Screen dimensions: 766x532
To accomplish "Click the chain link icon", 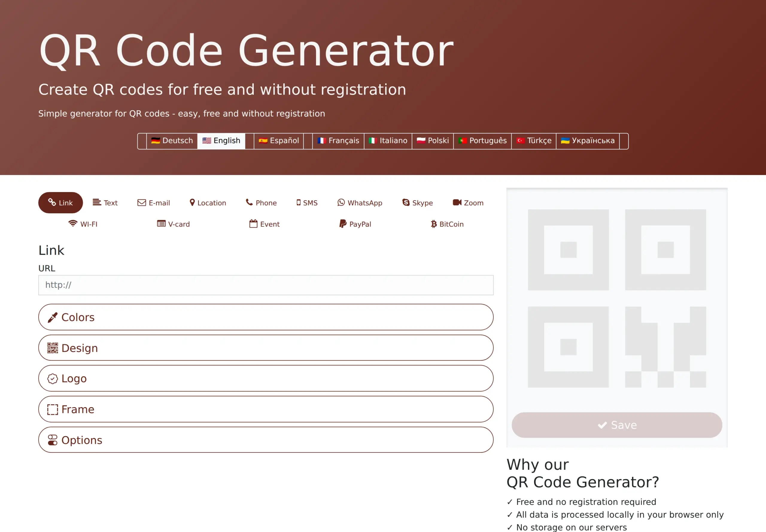I will click(52, 202).
